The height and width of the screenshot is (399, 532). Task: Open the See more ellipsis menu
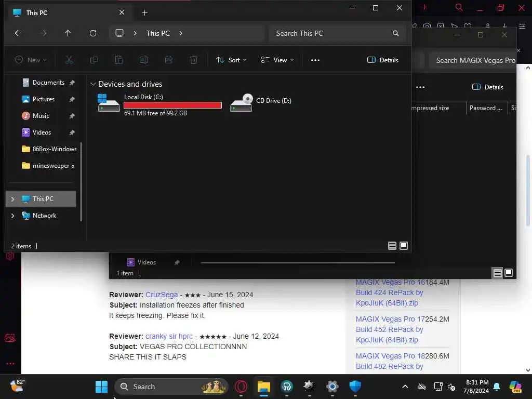coord(315,60)
